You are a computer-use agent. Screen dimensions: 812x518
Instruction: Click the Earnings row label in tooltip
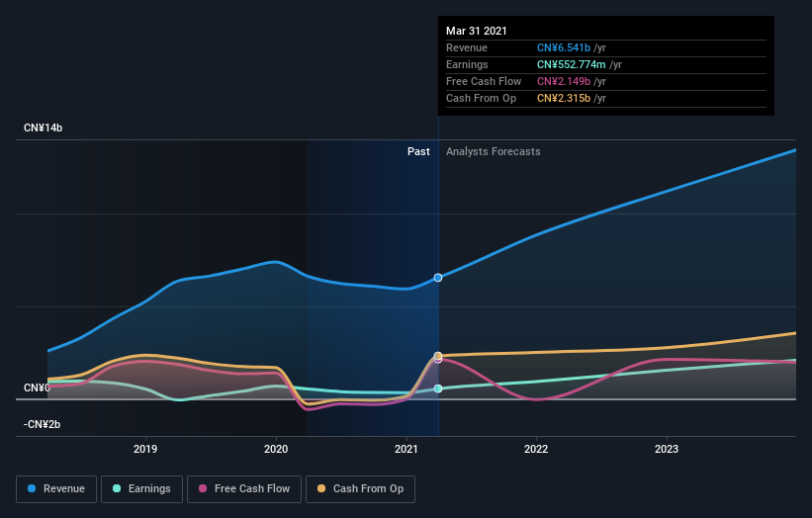pyautogui.click(x=467, y=64)
